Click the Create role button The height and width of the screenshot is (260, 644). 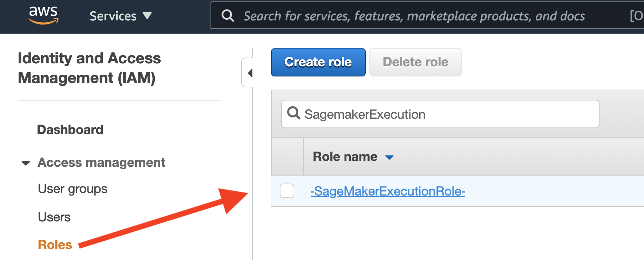(x=318, y=62)
